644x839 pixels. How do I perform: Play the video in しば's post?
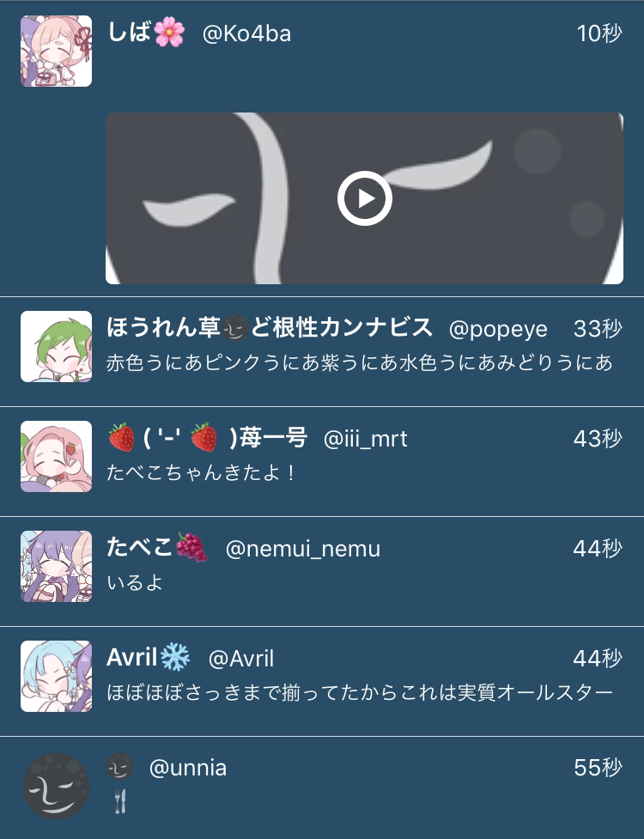coord(364,198)
